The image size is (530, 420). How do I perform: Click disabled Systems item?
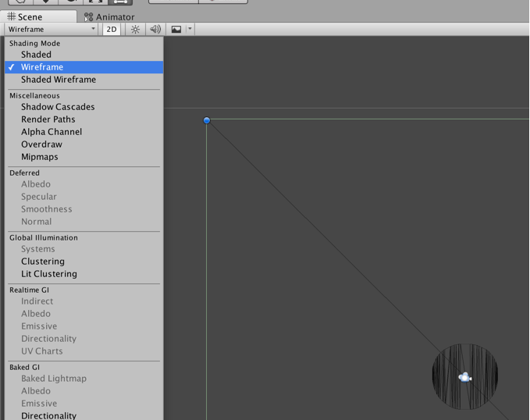pos(84,249)
